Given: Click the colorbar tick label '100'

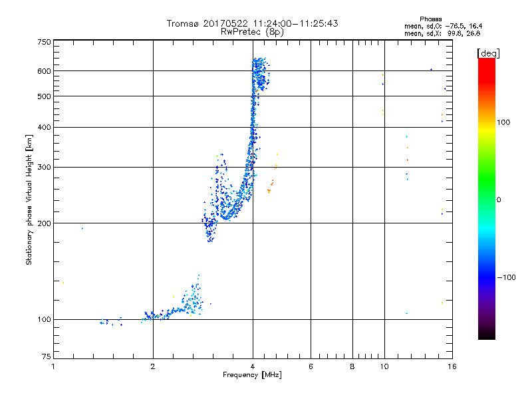Looking at the screenshot, I should point(503,122).
